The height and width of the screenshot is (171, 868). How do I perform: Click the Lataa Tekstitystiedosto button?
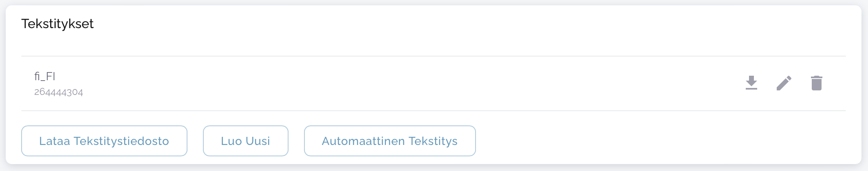(x=104, y=141)
